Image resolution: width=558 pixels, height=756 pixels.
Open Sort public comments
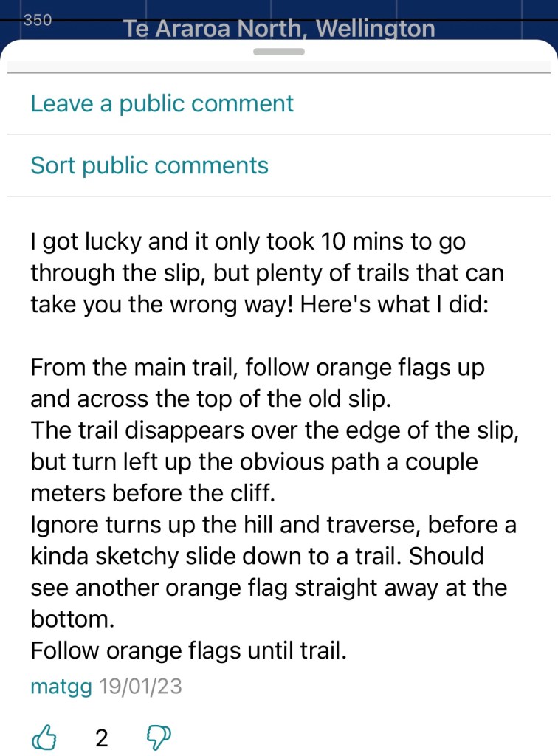coord(149,165)
